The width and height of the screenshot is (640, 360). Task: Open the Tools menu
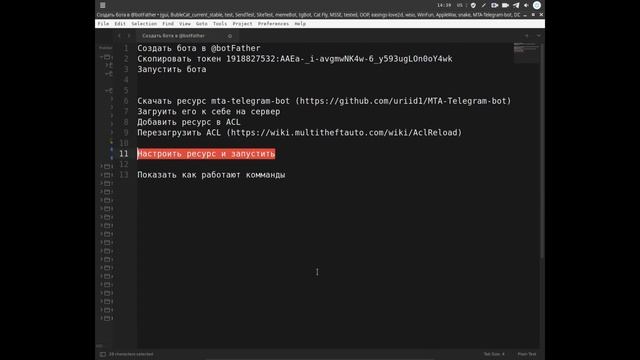click(220, 24)
